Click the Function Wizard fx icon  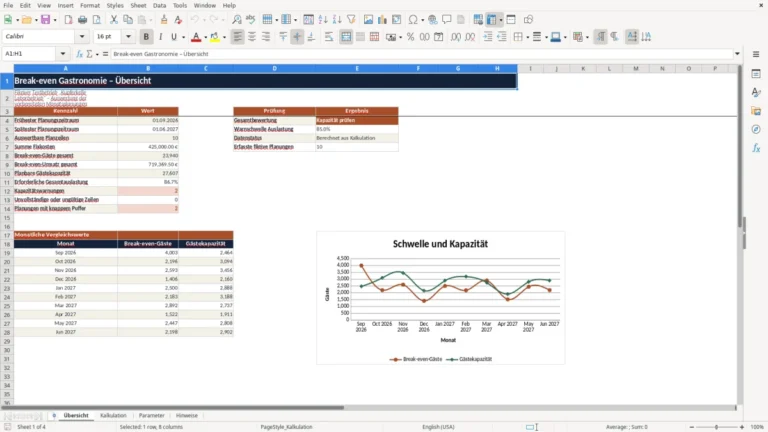pos(79,54)
